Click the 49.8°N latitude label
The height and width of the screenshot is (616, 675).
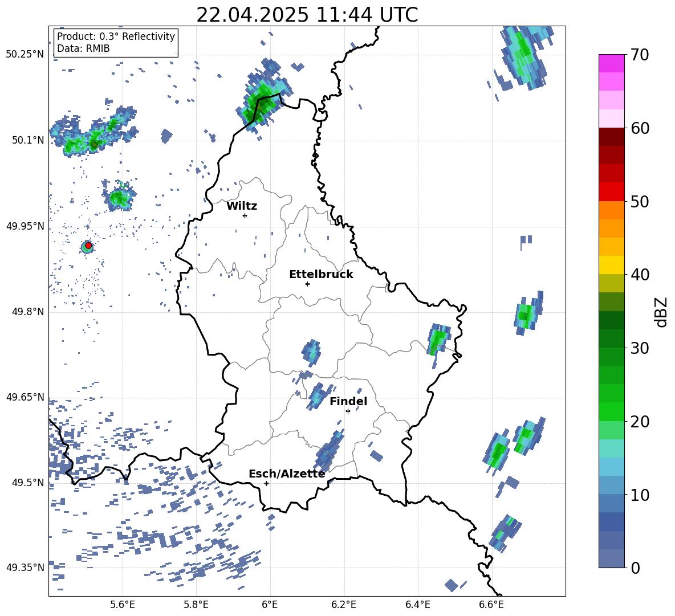coord(28,312)
